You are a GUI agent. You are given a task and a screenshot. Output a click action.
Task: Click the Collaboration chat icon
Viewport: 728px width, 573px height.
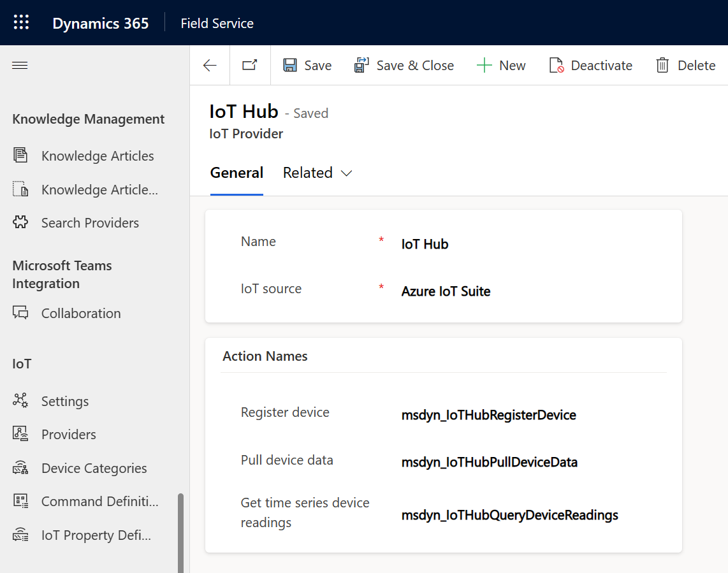tap(20, 312)
